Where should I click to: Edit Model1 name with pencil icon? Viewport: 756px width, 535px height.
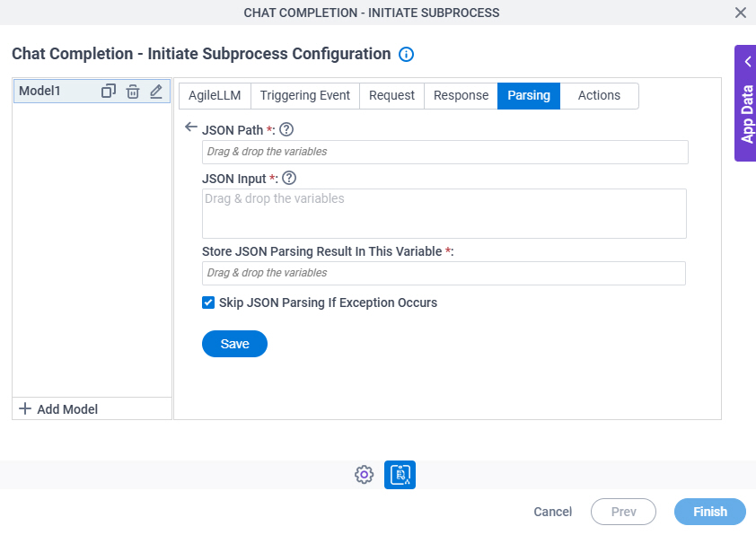[x=155, y=91]
